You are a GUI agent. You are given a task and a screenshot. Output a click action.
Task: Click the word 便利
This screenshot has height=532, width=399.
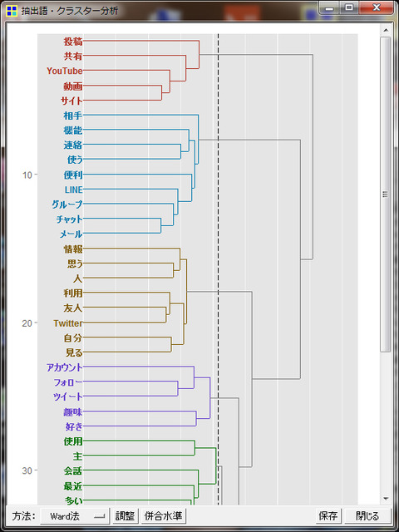(x=73, y=175)
